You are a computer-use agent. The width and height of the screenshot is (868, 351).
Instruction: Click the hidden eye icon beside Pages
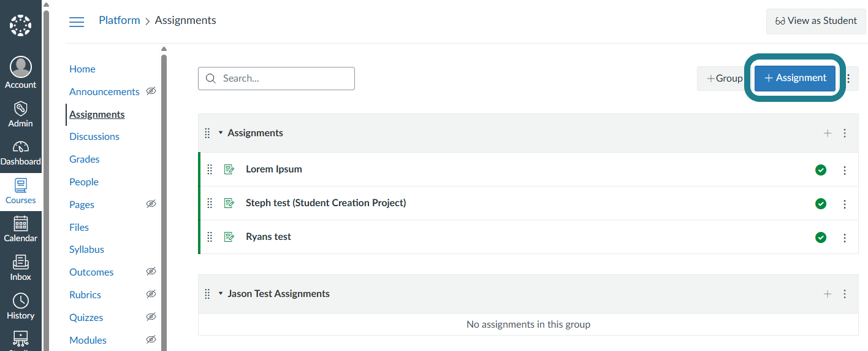151,204
